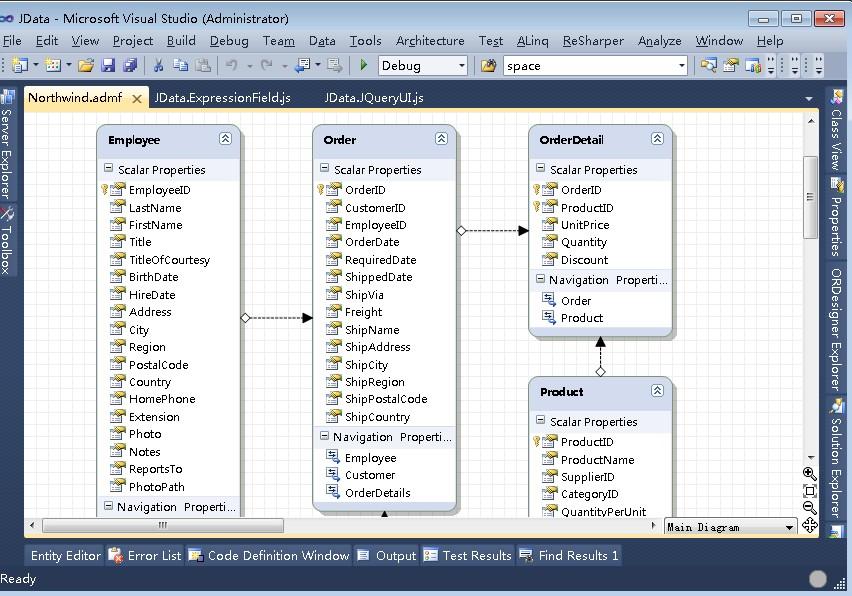Close the Northwind.admf tab
The image size is (852, 596).
click(137, 99)
